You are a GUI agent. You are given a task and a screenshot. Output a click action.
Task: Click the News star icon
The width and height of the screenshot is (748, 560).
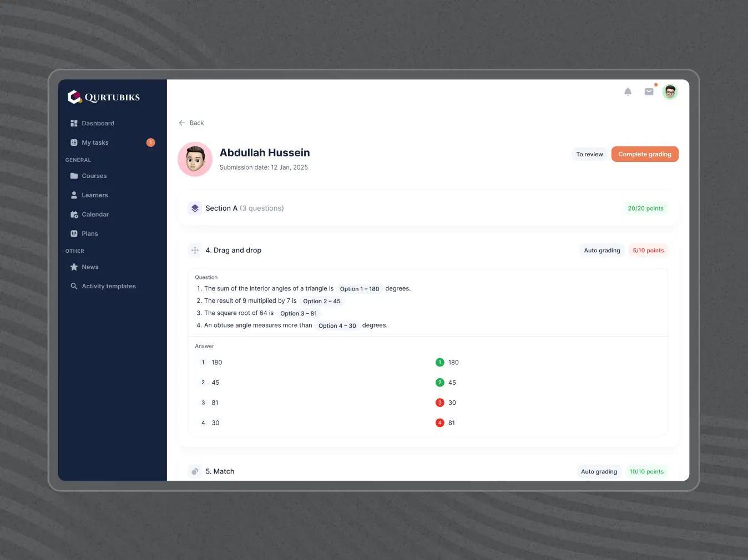[x=74, y=267]
